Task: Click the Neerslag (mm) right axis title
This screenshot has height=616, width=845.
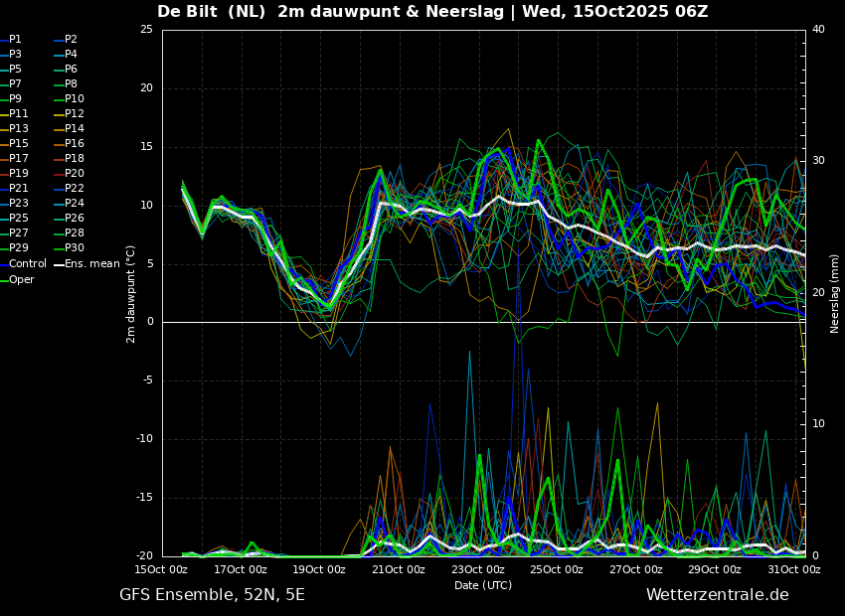Action: click(834, 293)
